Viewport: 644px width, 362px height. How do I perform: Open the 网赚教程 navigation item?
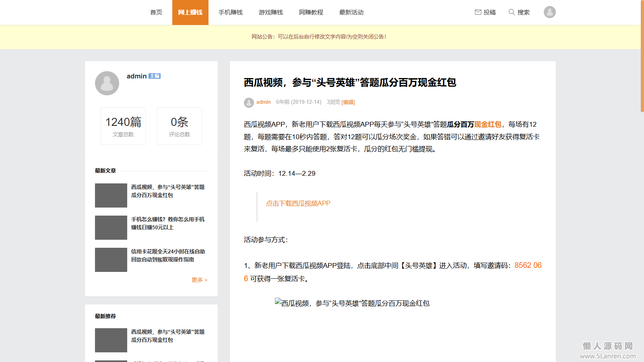tap(311, 12)
